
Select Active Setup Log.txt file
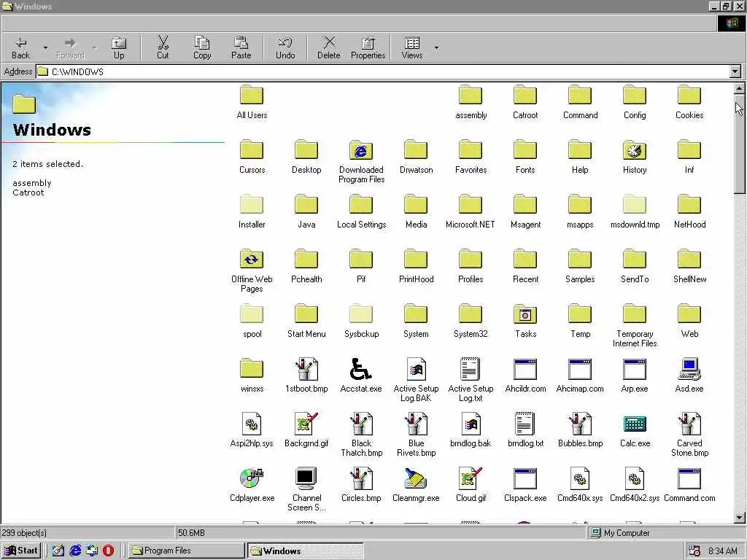[x=471, y=381]
